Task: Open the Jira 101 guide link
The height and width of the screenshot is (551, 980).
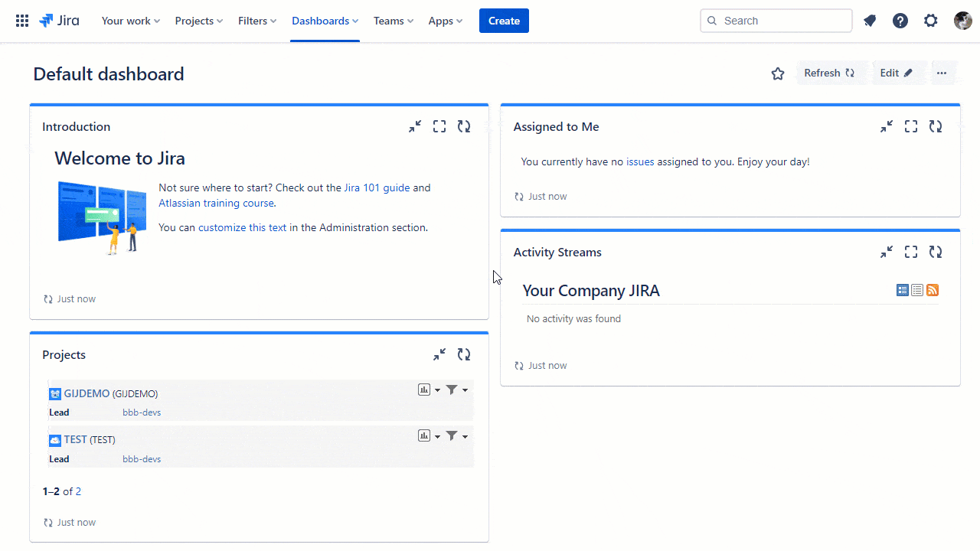Action: tap(377, 187)
